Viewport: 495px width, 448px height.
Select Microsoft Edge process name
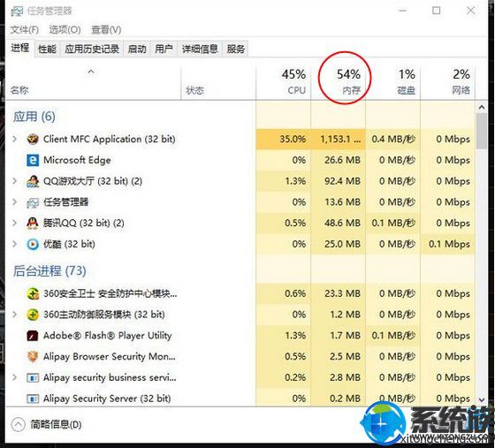(77, 160)
